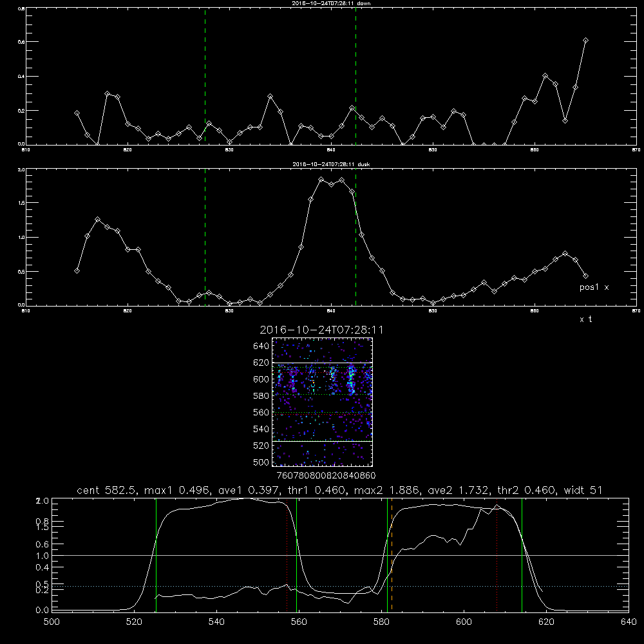The height and width of the screenshot is (644, 644).
Task: Click the white horizontal line at 620 in the spectrogram
Action: 323,363
